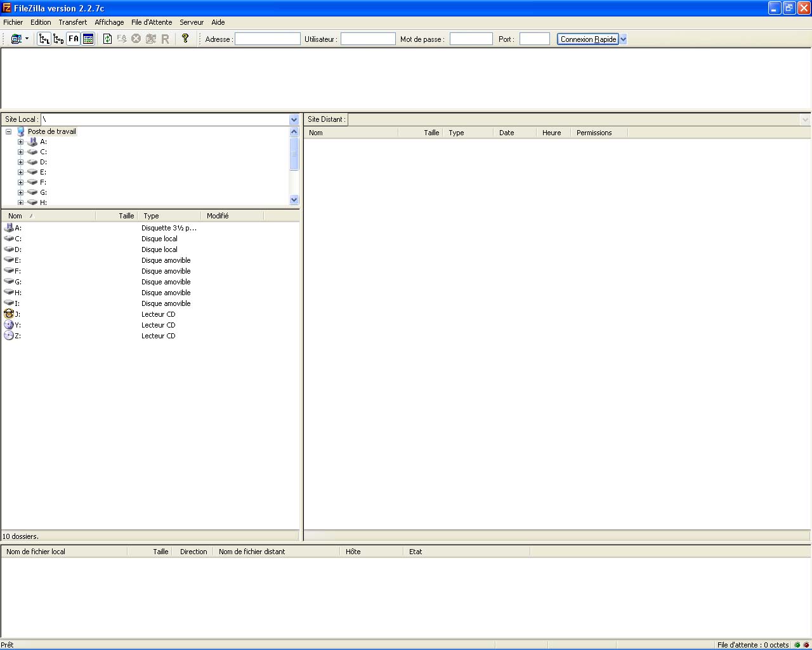812x650 pixels.
Task: Open the Connexion Rapide dropdown arrow
Action: [623, 39]
